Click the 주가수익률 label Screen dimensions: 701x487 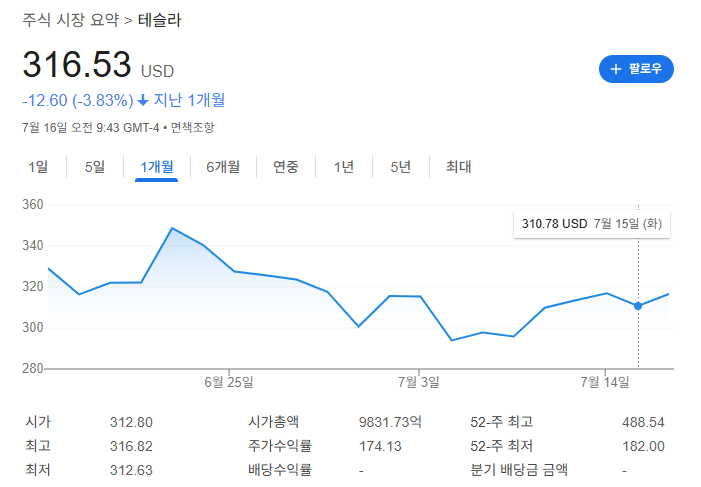point(280,446)
